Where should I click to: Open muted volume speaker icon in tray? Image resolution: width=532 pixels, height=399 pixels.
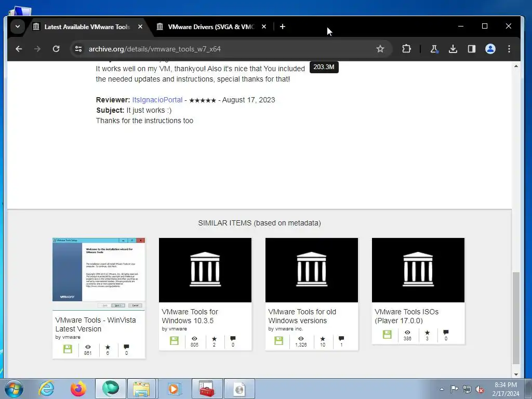pos(480,389)
